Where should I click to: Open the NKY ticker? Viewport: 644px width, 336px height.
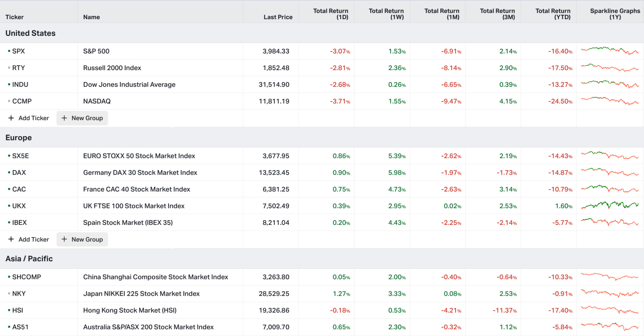pos(19,294)
